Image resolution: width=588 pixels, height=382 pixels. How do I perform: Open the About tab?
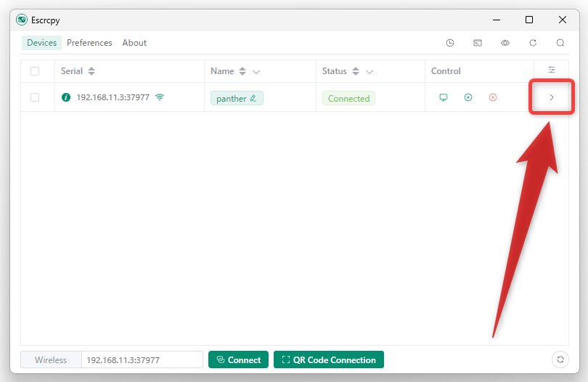coord(134,43)
